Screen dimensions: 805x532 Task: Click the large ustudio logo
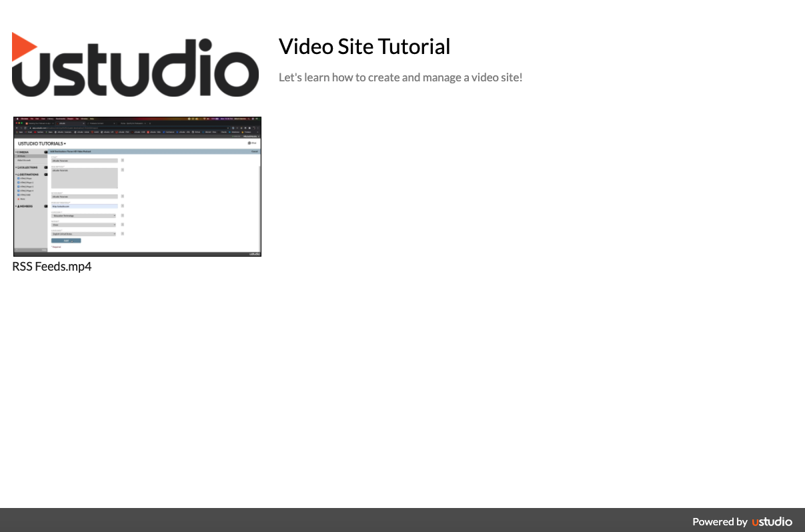point(135,65)
